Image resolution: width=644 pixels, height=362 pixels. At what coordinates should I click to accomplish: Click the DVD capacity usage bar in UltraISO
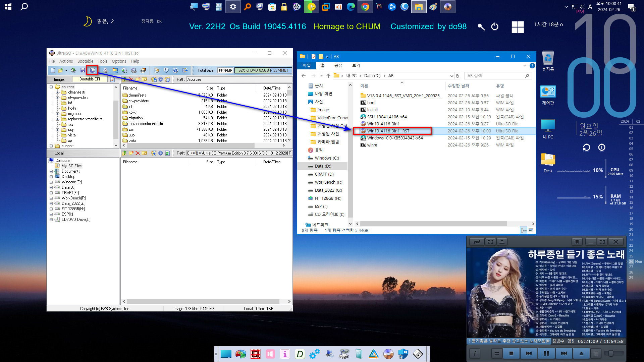(x=263, y=70)
